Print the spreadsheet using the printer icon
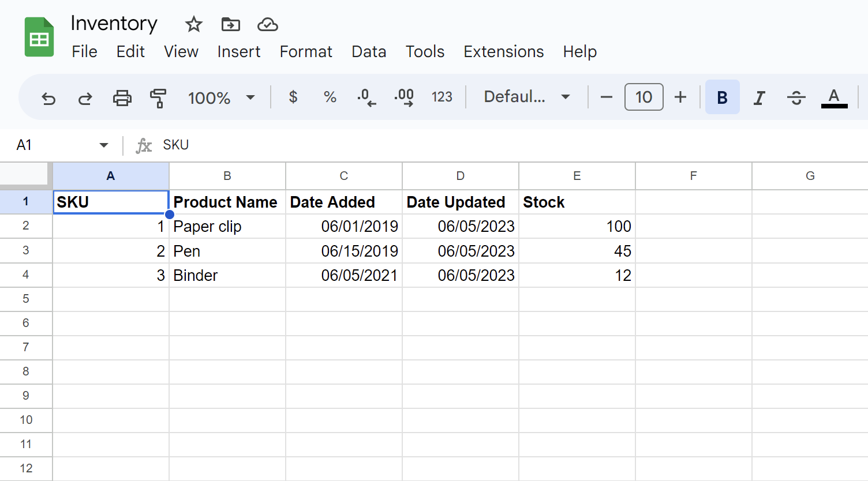Screen dimensions: 868x481 [x=122, y=98]
